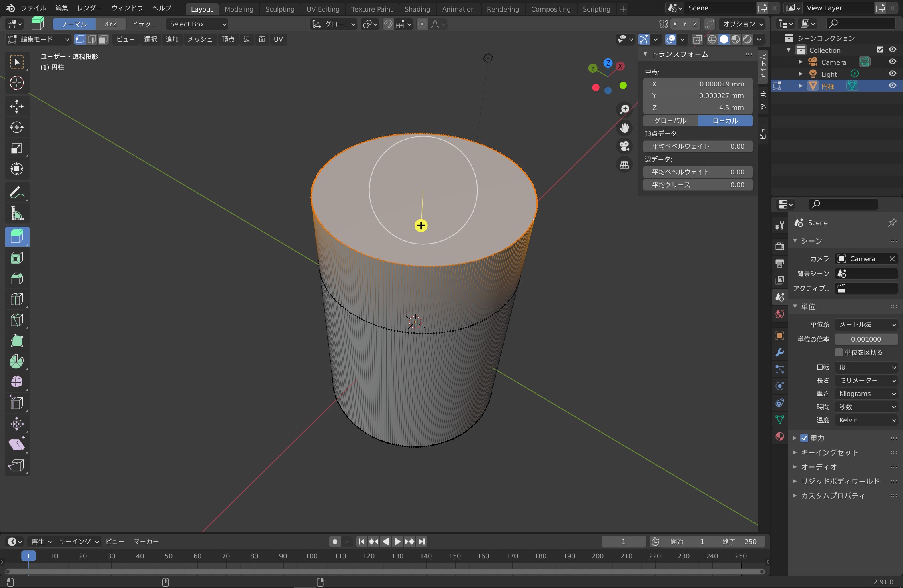Toggle the 重力 (gravity) checkbox

pyautogui.click(x=804, y=438)
